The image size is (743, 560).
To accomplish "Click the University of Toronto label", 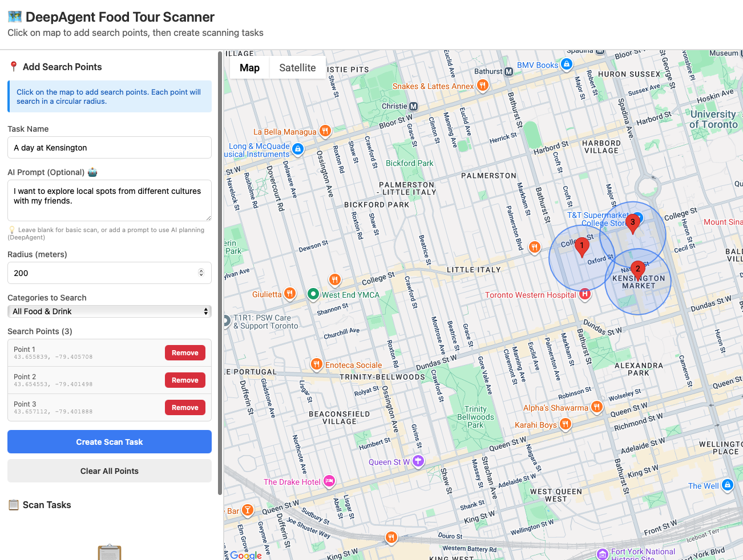I will (713, 119).
